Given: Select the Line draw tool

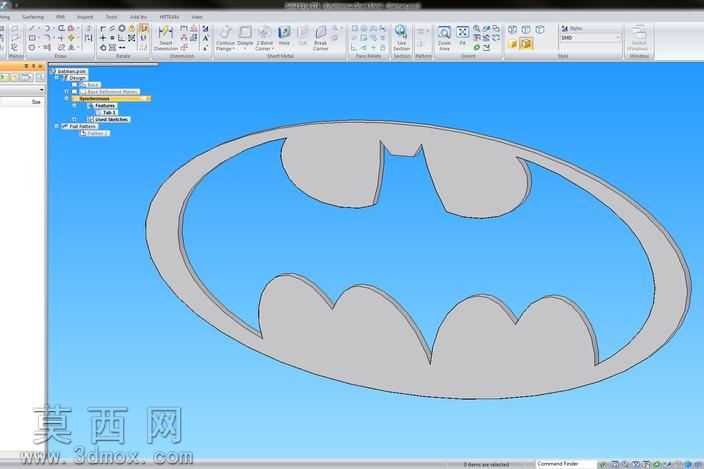Looking at the screenshot, I should (x=32, y=28).
